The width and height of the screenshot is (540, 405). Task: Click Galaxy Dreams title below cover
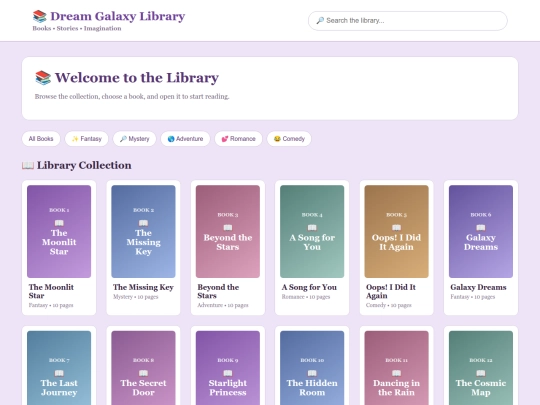478,287
